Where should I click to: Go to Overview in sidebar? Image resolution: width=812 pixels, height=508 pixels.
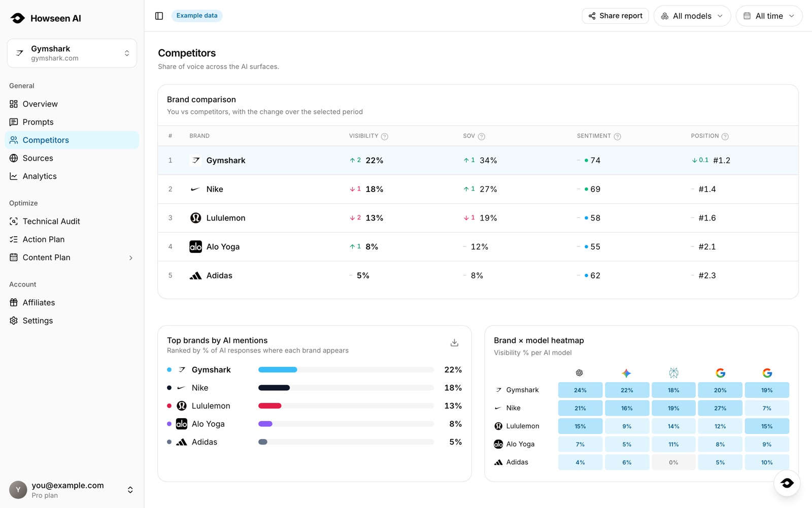72,104
